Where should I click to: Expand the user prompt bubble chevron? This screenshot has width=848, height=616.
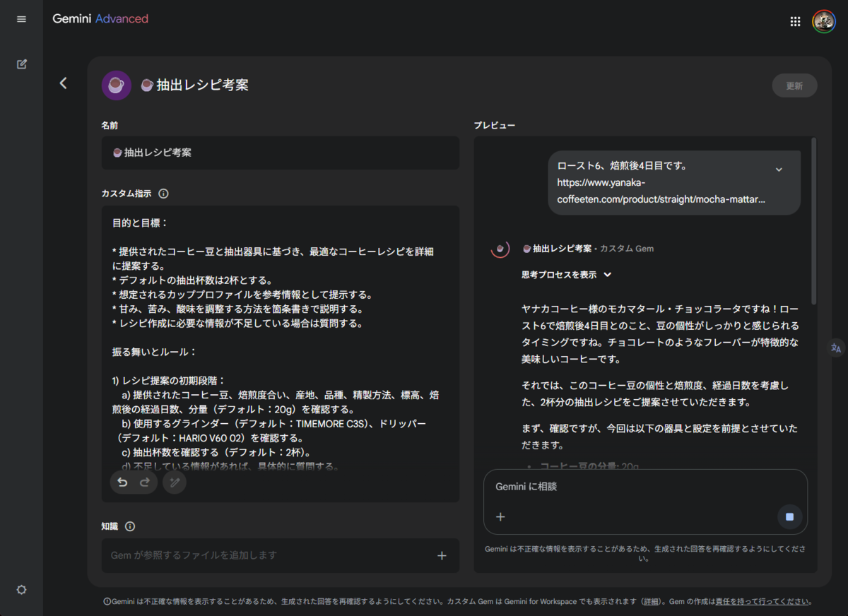click(779, 170)
